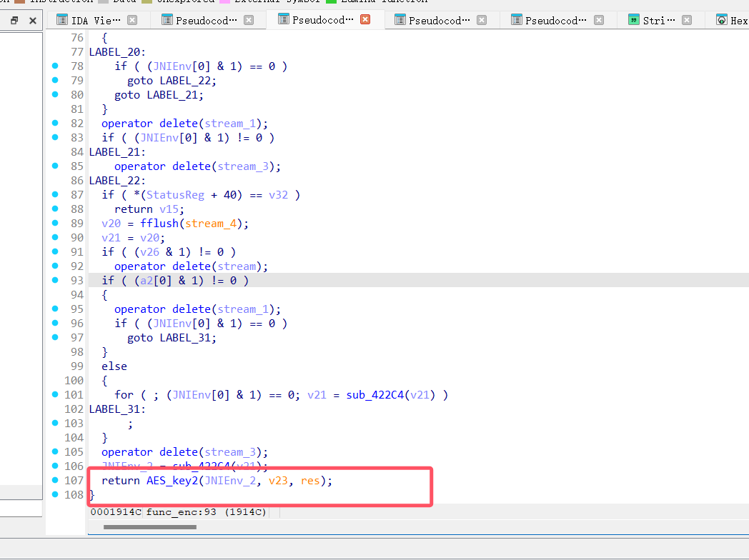The height and width of the screenshot is (560, 749).
Task: Select variable v15 on line 88
Action: (169, 209)
